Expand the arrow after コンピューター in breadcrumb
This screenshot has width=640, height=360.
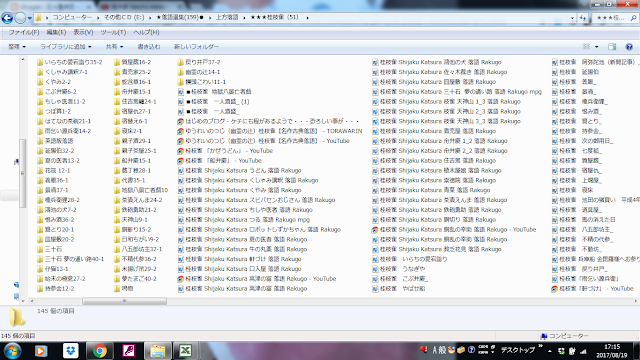[98, 18]
